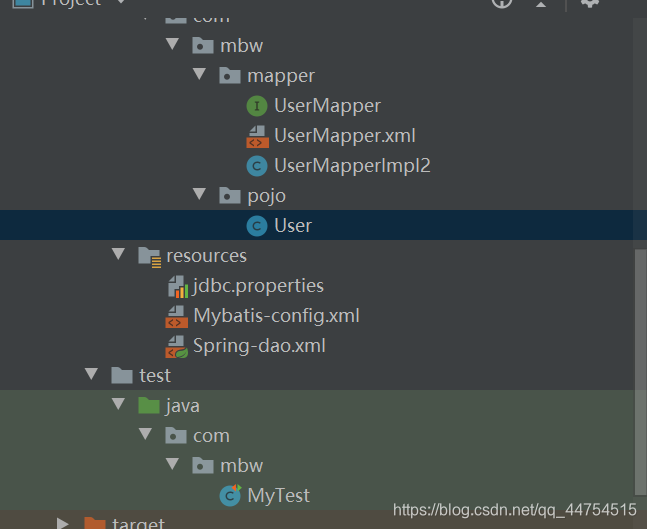Click the test folder icon
Image resolution: width=647 pixels, height=529 pixels.
[x=122, y=376]
